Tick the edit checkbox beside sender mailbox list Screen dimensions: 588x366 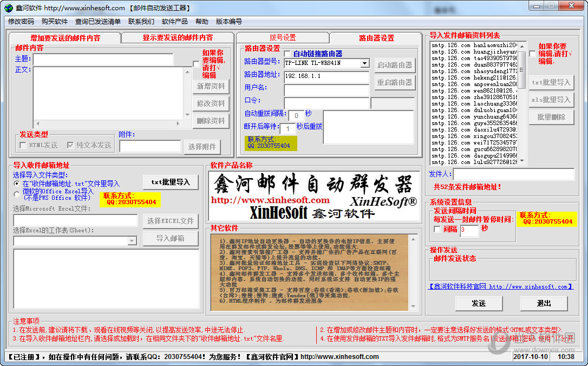(x=532, y=54)
